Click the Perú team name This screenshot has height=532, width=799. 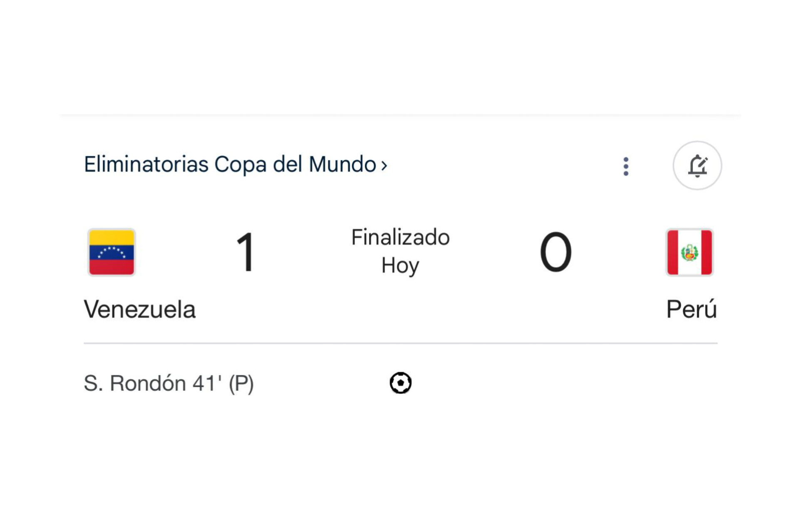691,309
